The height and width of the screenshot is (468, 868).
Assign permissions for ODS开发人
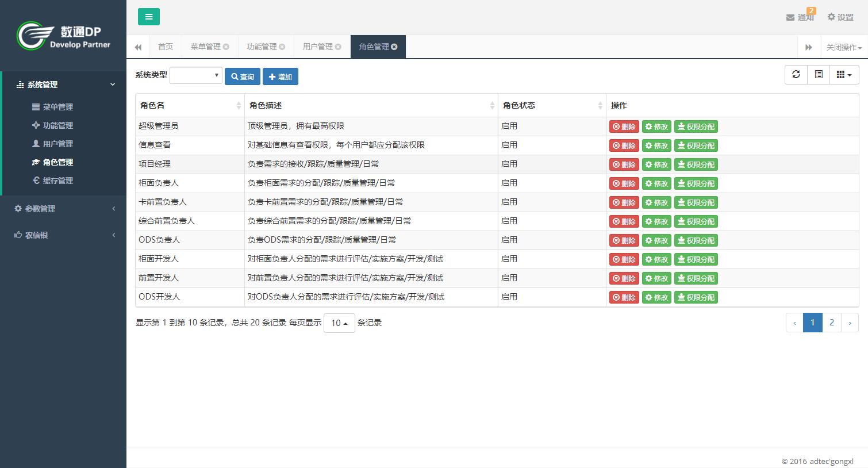click(x=696, y=297)
